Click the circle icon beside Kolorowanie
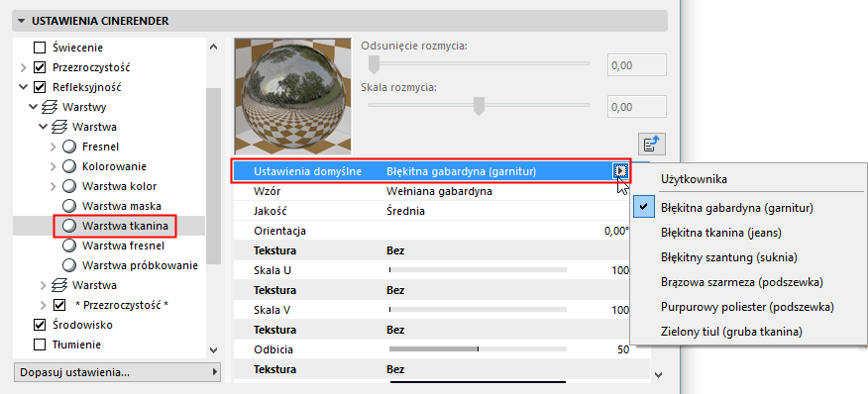The width and height of the screenshot is (868, 394). pos(69,166)
